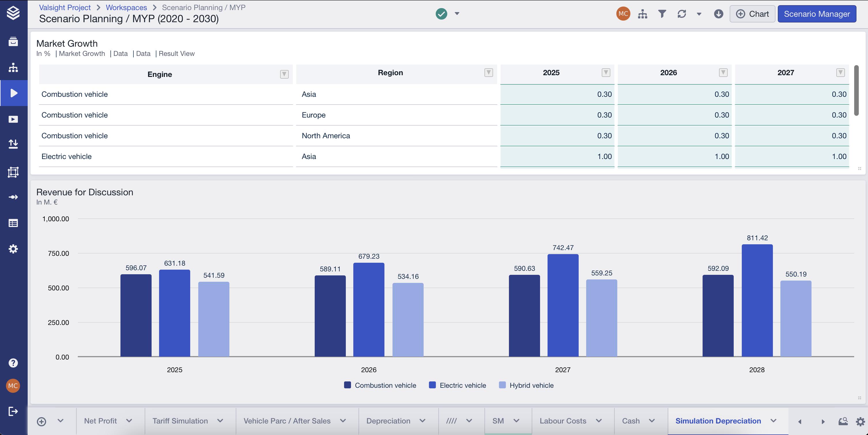The width and height of the screenshot is (868, 435).
Task: Open the hierarchy tree icon in header
Action: (642, 14)
